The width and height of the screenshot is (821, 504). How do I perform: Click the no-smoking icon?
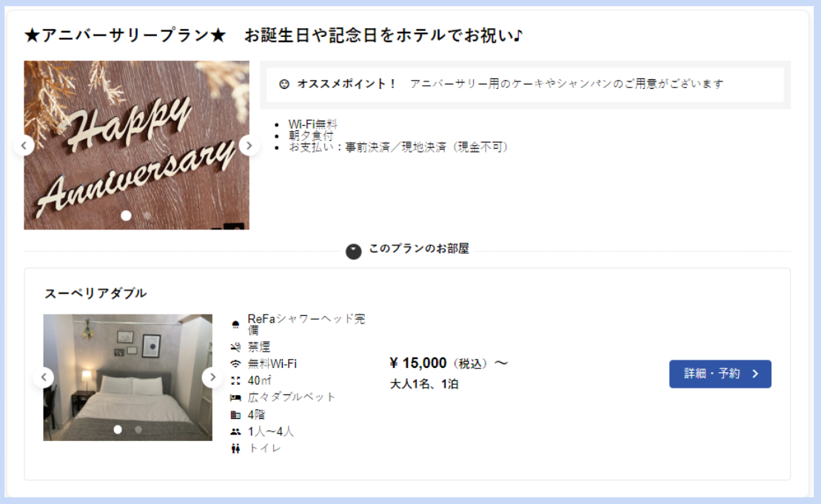coord(235,347)
